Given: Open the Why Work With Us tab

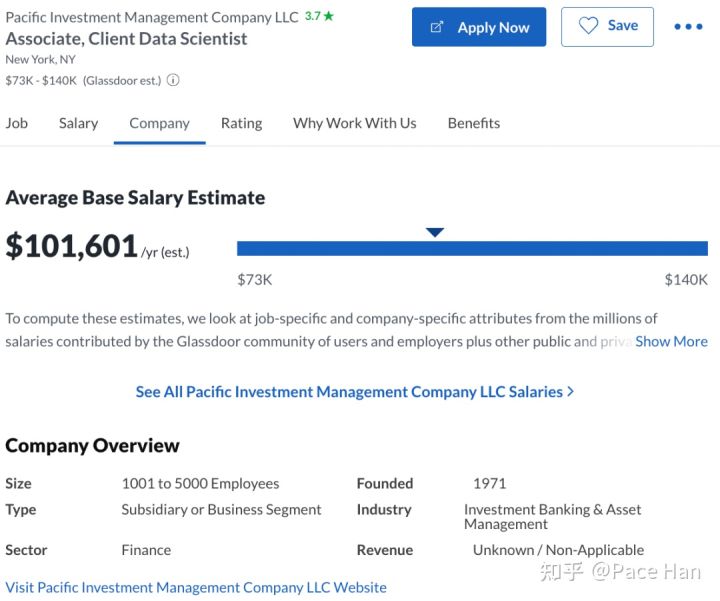Looking at the screenshot, I should tap(354, 123).
